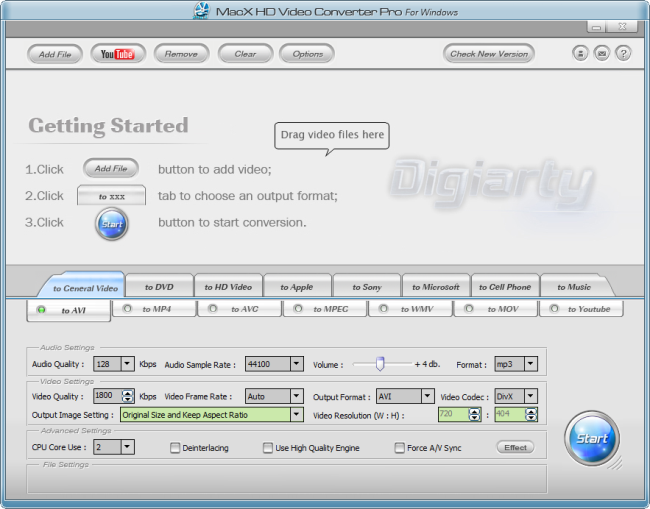Click the big blue Start conversion button
The image size is (650, 509).
pyautogui.click(x=592, y=438)
